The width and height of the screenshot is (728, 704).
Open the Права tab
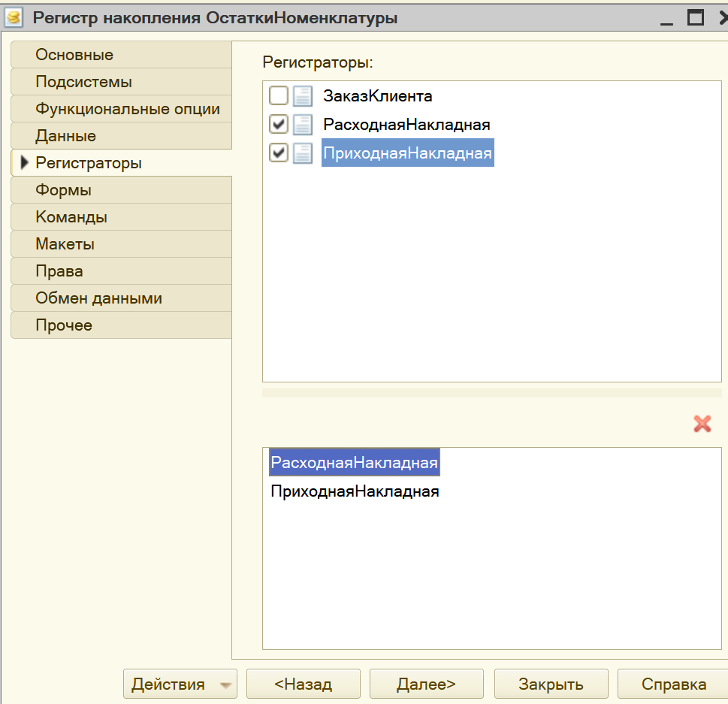[x=121, y=270]
